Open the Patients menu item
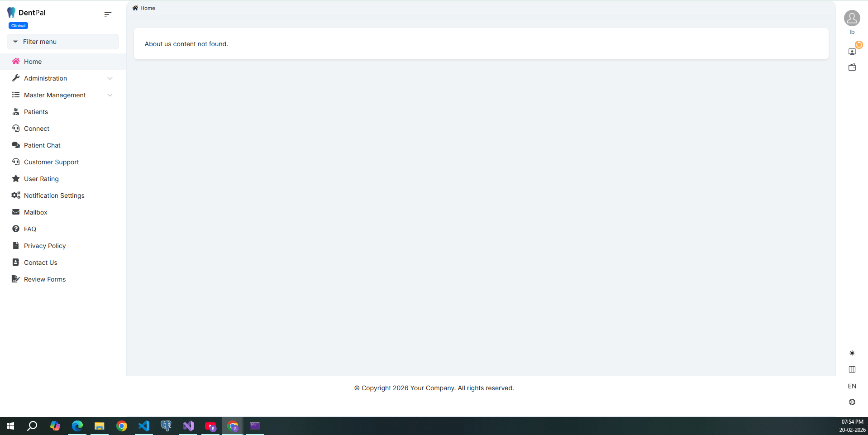This screenshot has height=435, width=868. click(36, 112)
